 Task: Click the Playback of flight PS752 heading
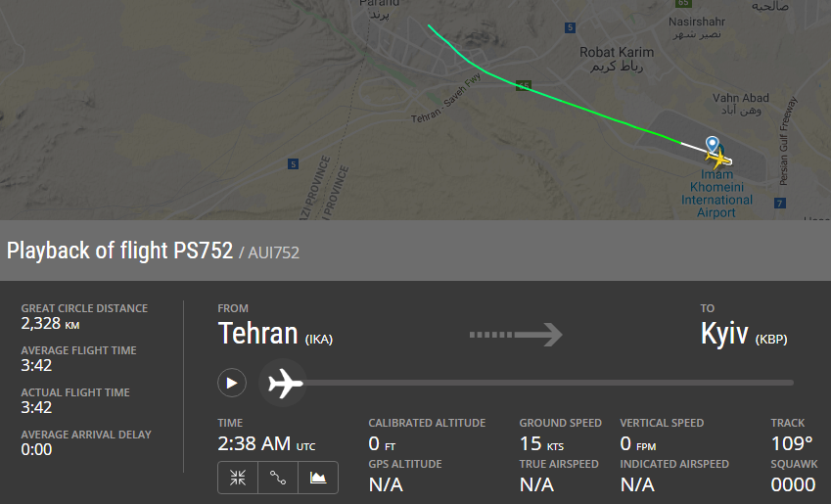[x=119, y=251]
